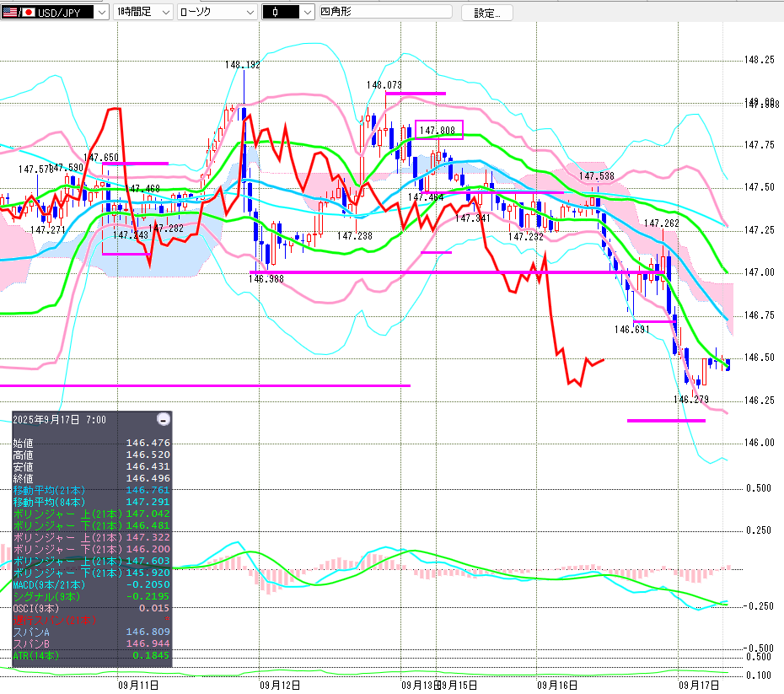
Task: Click the 146.279 low price label
Action: point(690,399)
